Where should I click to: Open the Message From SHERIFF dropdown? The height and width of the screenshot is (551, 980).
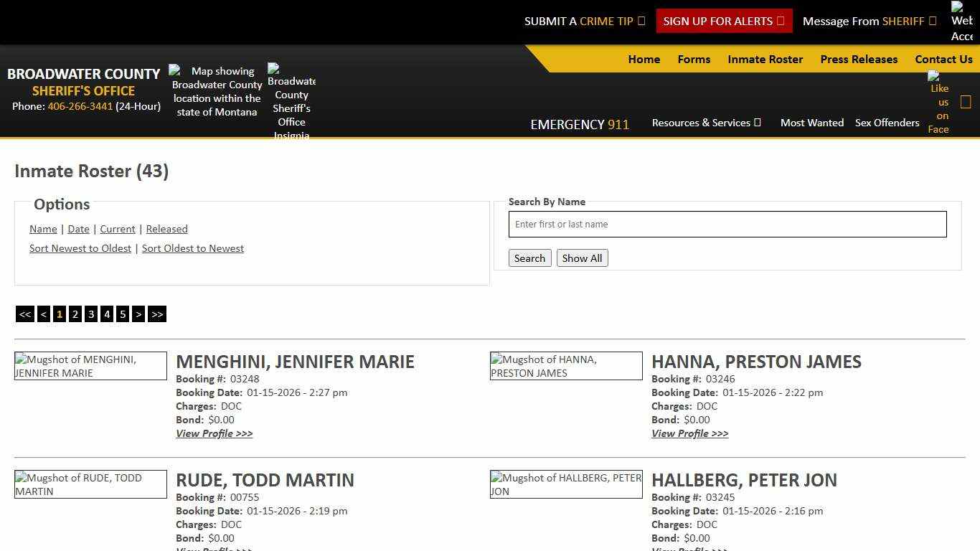pyautogui.click(x=869, y=21)
